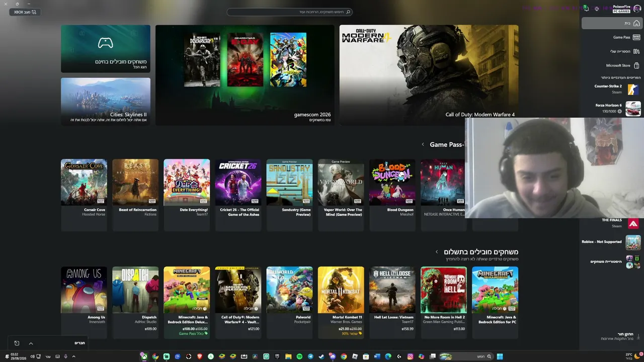
Task: Open Epic Games Launcher in taskbar
Action: tap(277, 356)
